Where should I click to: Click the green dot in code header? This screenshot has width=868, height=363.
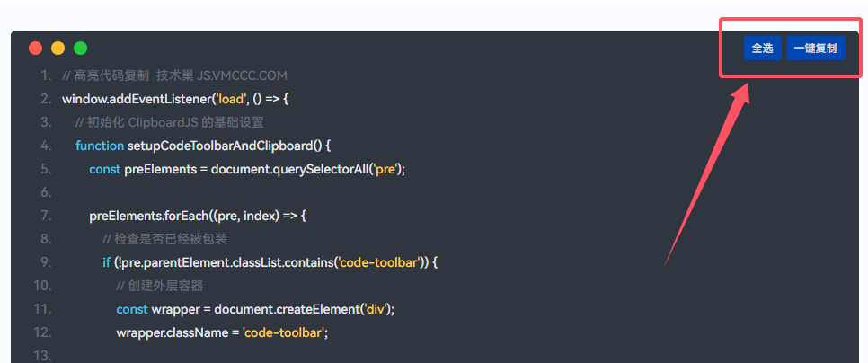tap(81, 48)
